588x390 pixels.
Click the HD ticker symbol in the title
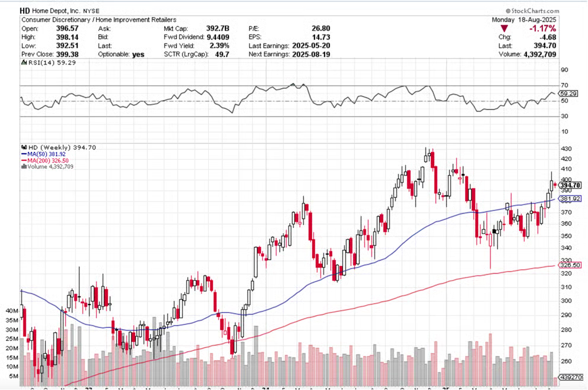coord(25,11)
